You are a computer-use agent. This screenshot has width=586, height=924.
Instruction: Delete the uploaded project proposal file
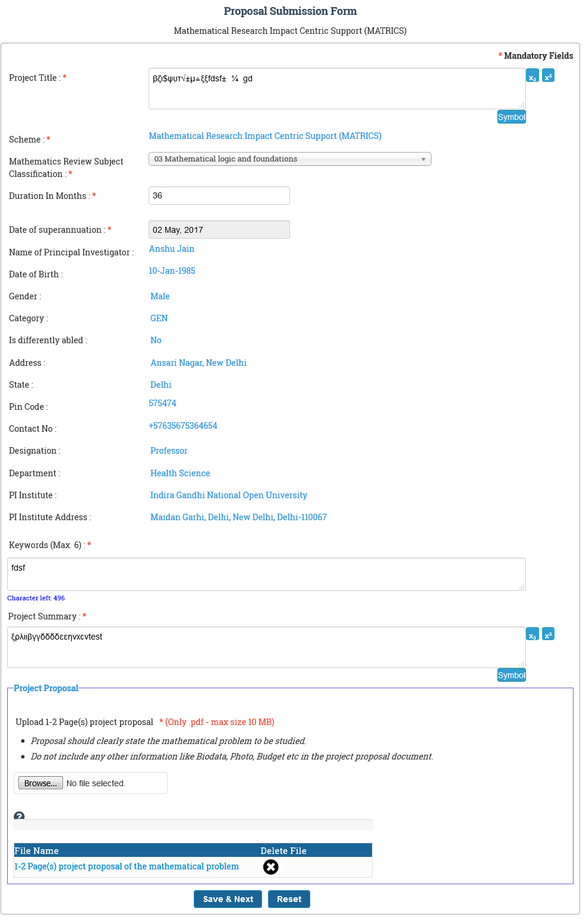tap(270, 867)
